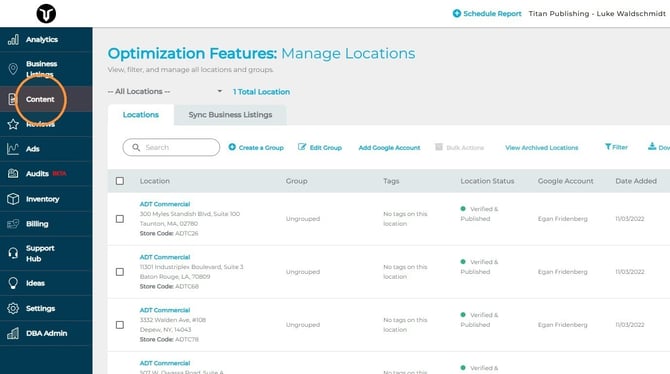Click Create a Group
The height and width of the screenshot is (374, 670).
(261, 147)
